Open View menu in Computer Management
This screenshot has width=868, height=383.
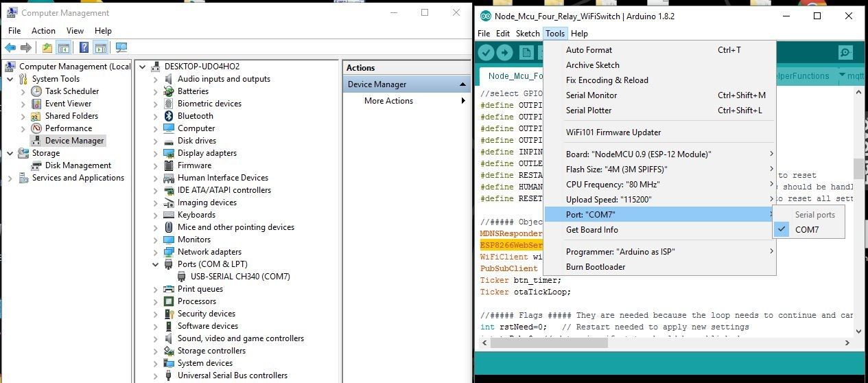click(75, 31)
